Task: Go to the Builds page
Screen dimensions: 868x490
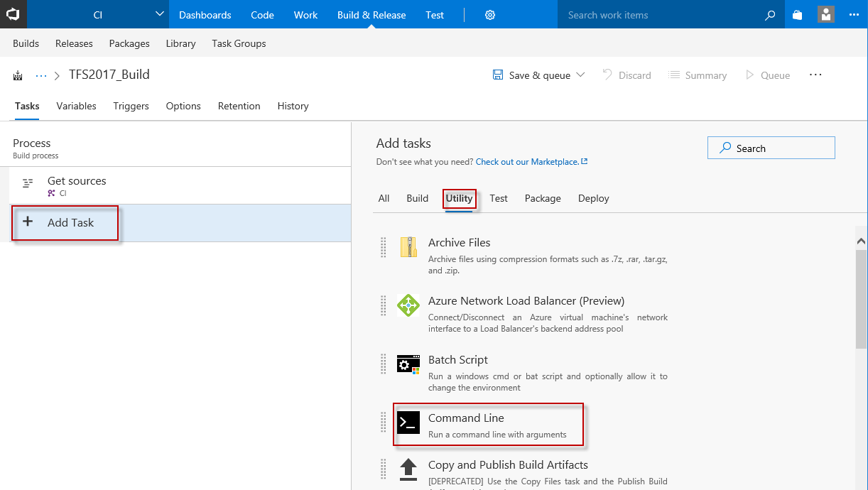Action: [26, 43]
